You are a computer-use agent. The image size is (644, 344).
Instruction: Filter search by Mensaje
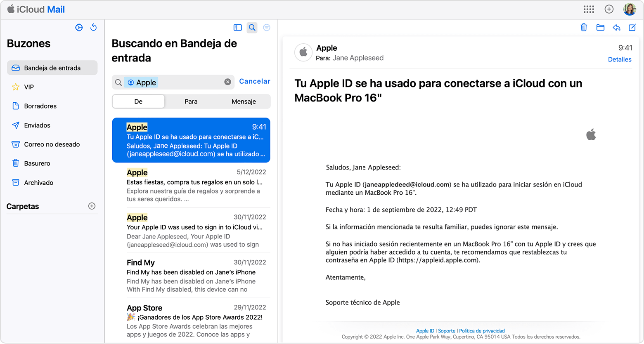[x=244, y=101]
